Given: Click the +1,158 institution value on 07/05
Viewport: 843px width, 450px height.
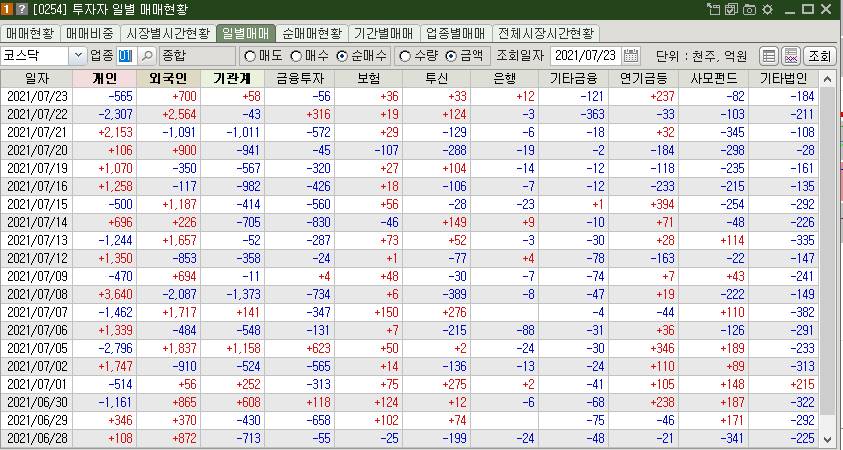Looking at the screenshot, I should coord(243,348).
